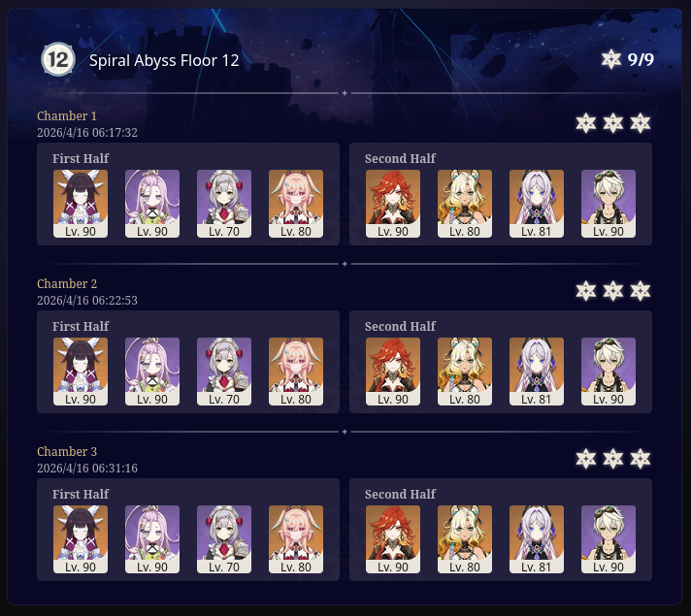Select Chamber 3 Lv. 81 character portrait
The height and width of the screenshot is (616, 691).
point(537,539)
